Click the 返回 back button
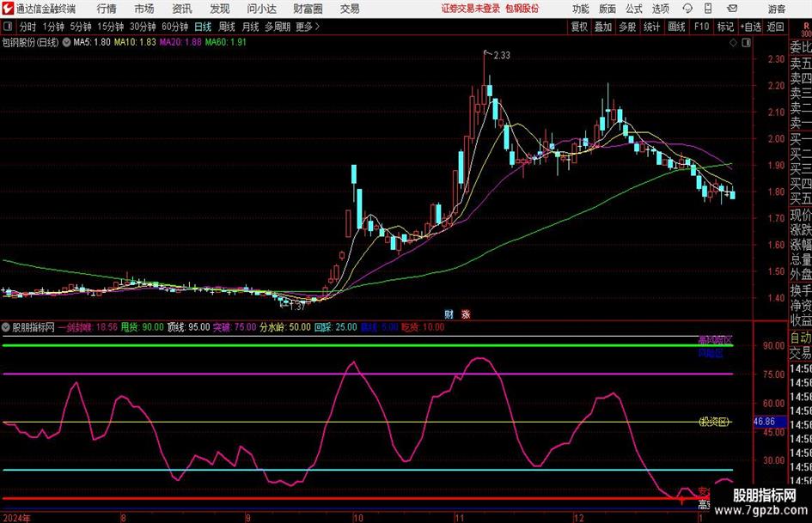 click(776, 27)
